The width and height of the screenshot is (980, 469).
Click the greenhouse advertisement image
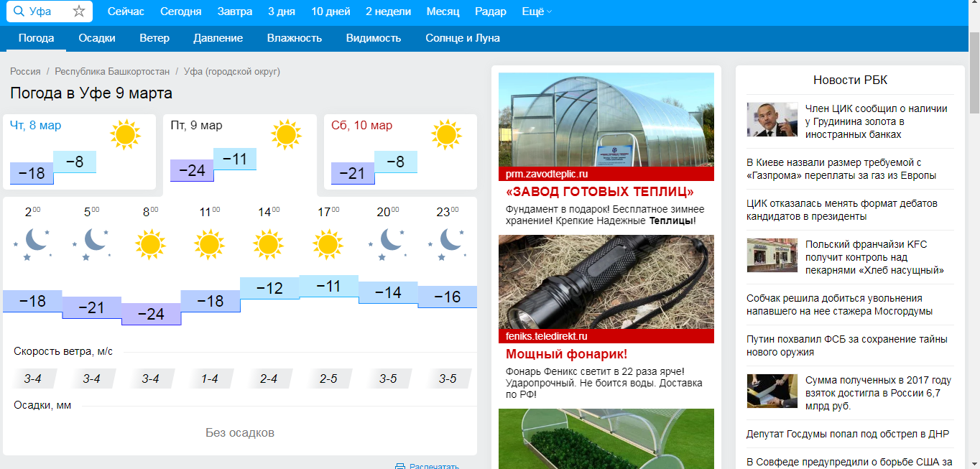click(x=606, y=120)
